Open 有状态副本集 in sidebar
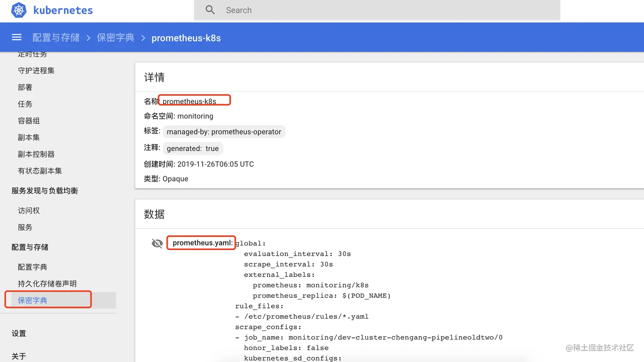Viewport: 644px width, 362px height. 40,171
